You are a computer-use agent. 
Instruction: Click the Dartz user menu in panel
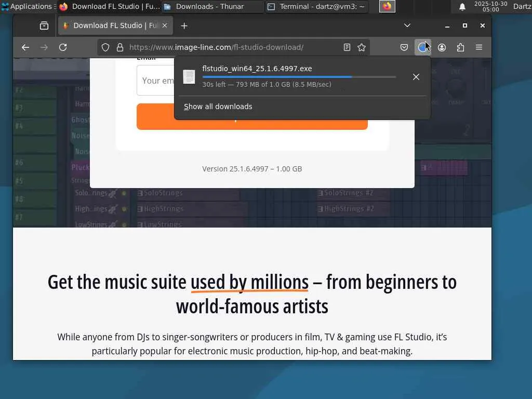click(x=522, y=6)
